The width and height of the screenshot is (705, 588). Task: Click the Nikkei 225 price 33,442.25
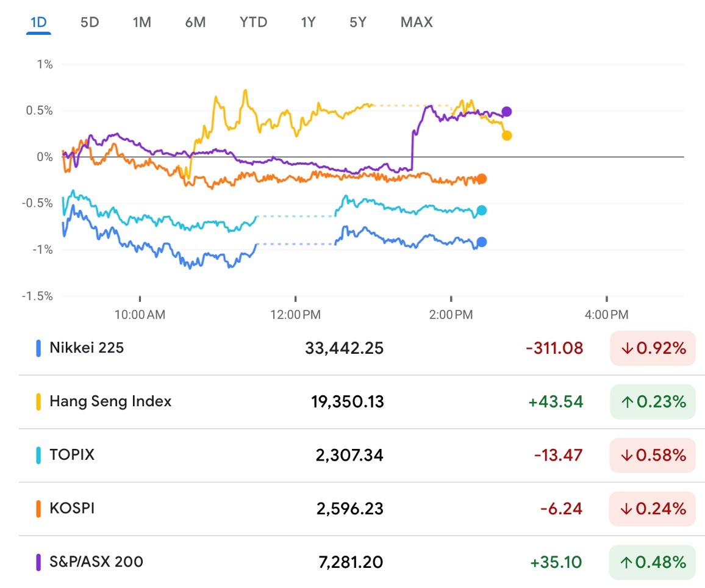345,348
